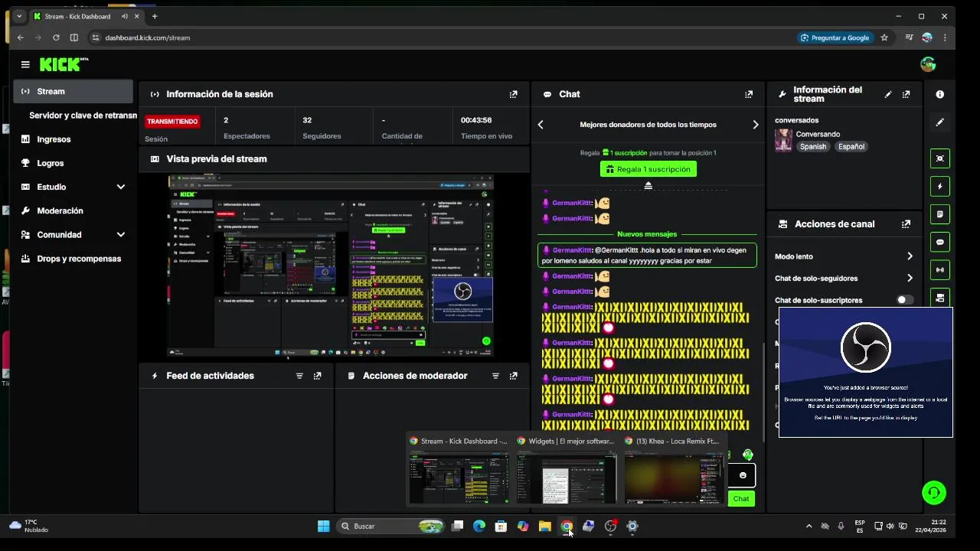The height and width of the screenshot is (551, 980).
Task: Switch to Khea - Loca Remix tab preview
Action: 674,478
